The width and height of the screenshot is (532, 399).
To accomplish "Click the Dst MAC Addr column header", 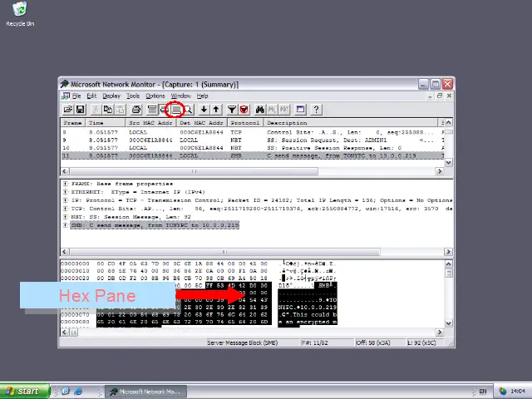I will [202, 123].
